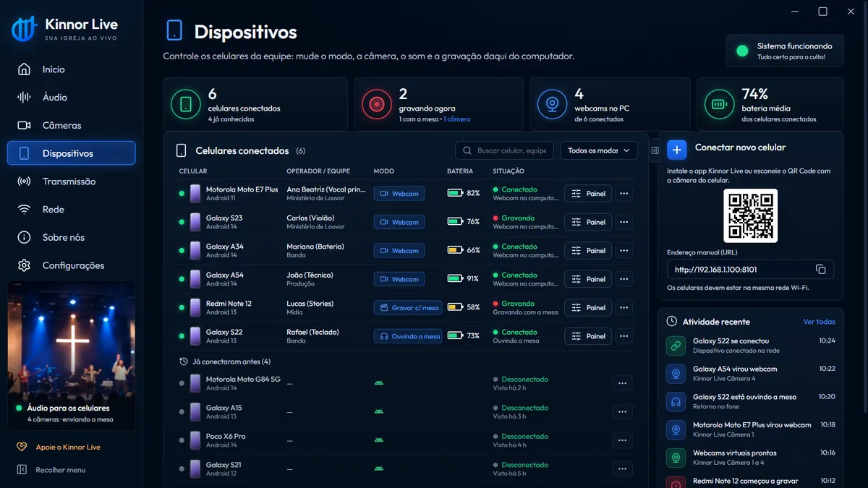Screen dimensions: 868x488
Task: Open more options for Poco X6 Pro
Action: [x=622, y=440]
